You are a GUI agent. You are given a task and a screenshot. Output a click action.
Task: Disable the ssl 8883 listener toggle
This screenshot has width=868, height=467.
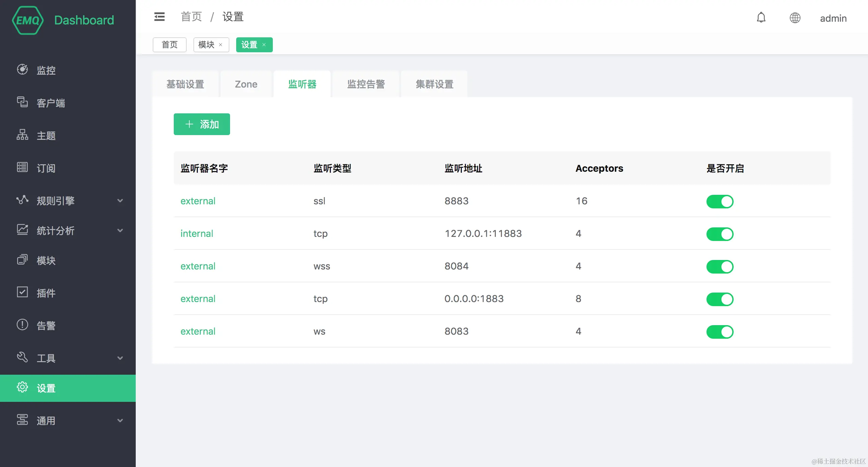click(720, 201)
